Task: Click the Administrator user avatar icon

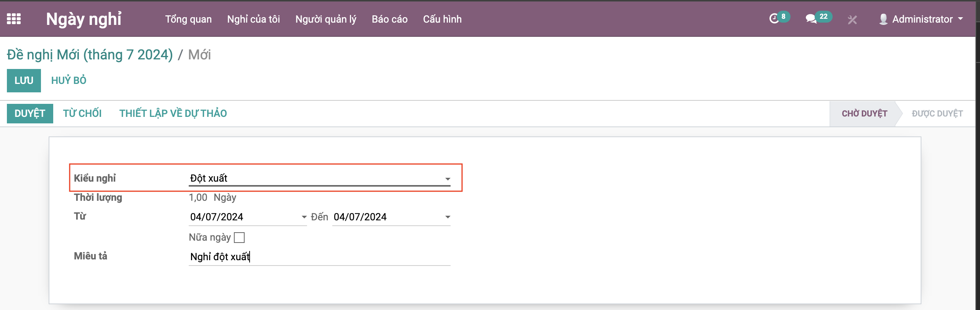Action: pyautogui.click(x=883, y=19)
